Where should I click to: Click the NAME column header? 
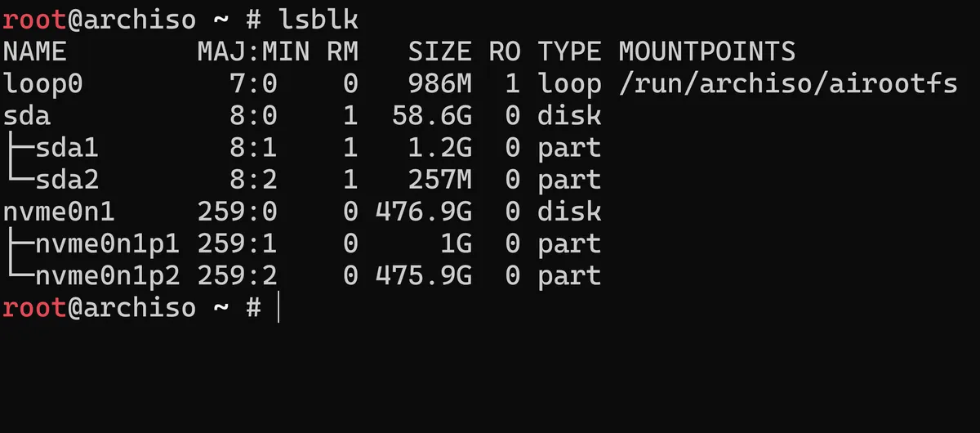[x=34, y=51]
